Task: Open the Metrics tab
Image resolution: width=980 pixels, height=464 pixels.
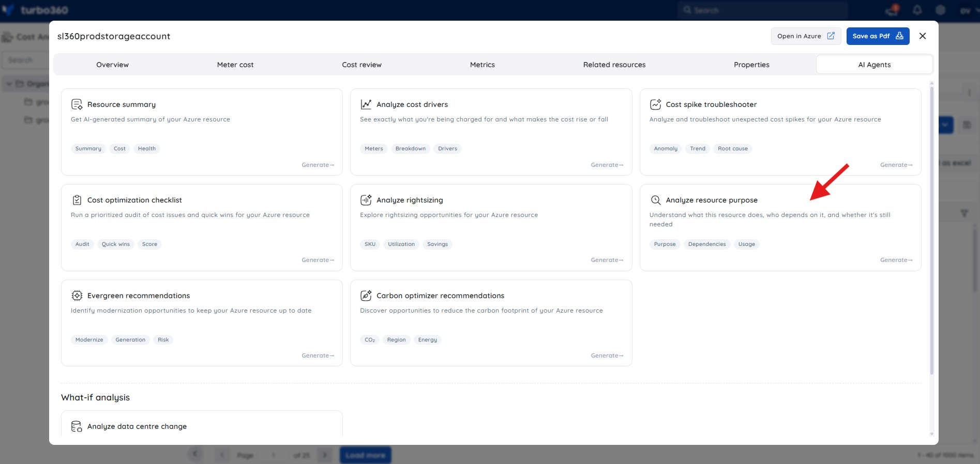Action: pyautogui.click(x=482, y=65)
